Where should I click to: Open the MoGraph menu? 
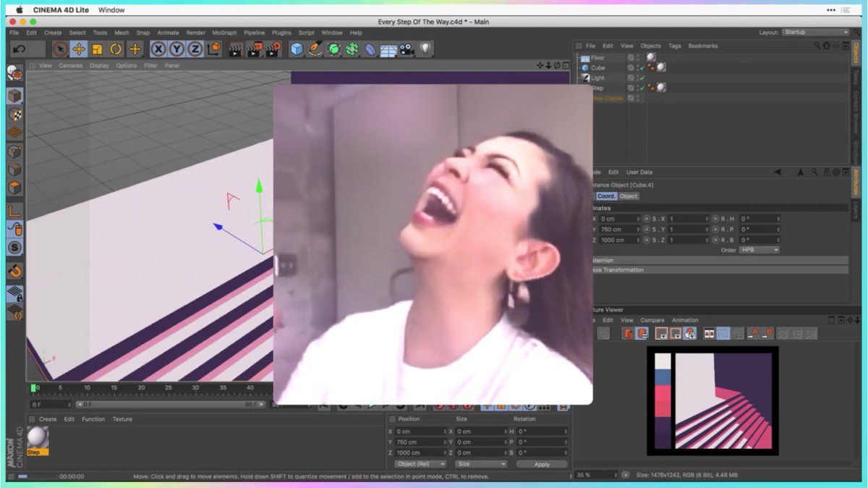pyautogui.click(x=224, y=33)
